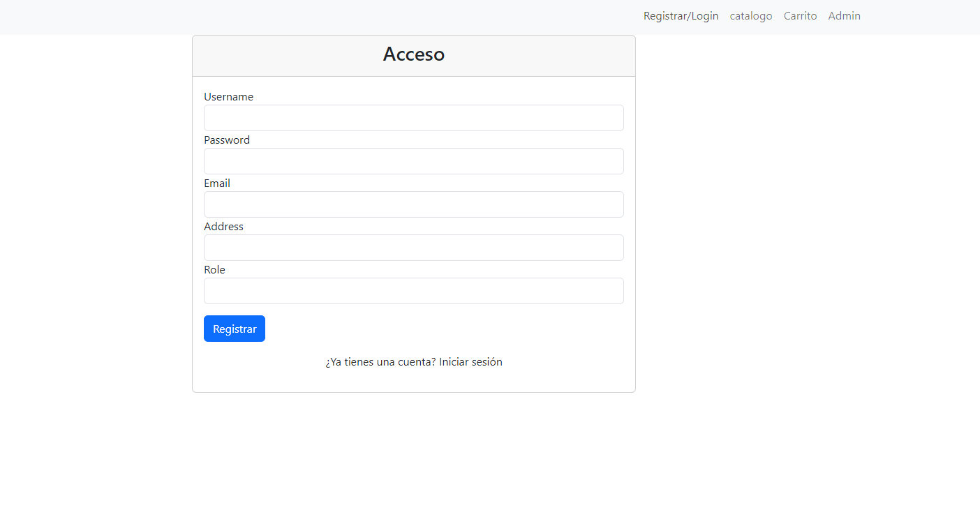The image size is (980, 526).
Task: Open the Carrito page
Action: 800,15
